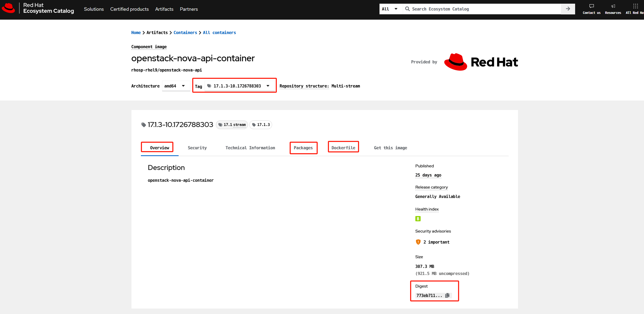644x314 pixels.
Task: Switch to the Security tab
Action: tap(197, 147)
